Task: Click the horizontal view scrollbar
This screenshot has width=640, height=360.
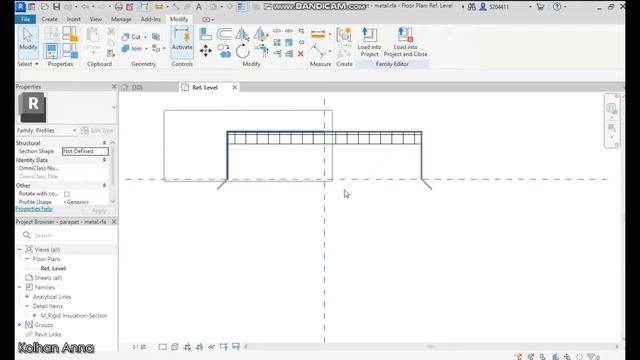Action: (431, 347)
